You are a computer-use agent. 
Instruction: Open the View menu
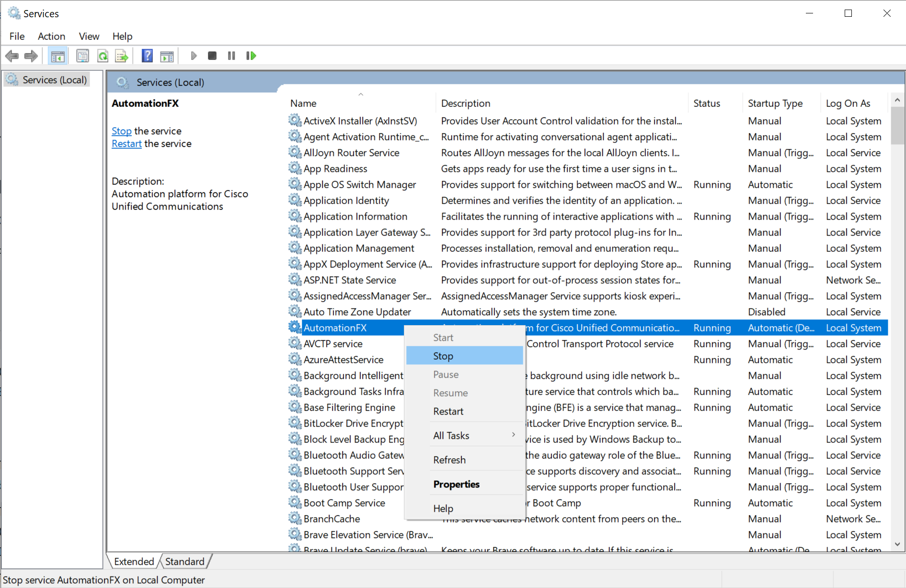tap(89, 36)
